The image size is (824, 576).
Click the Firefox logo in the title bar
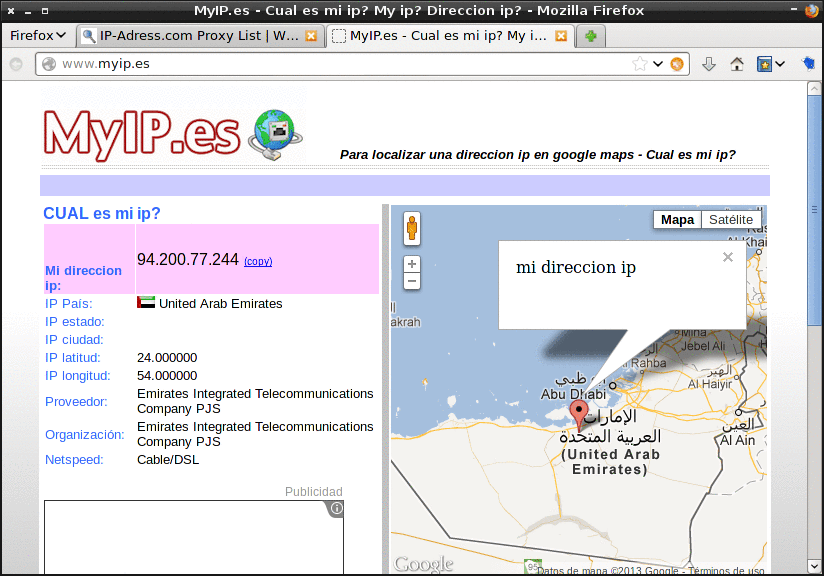coord(812,10)
